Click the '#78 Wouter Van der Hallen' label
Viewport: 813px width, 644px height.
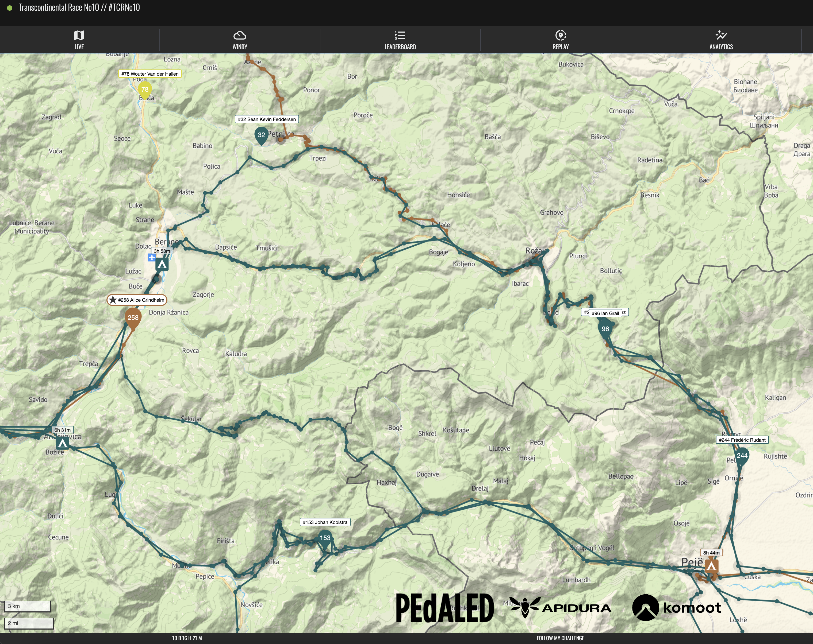coord(150,74)
